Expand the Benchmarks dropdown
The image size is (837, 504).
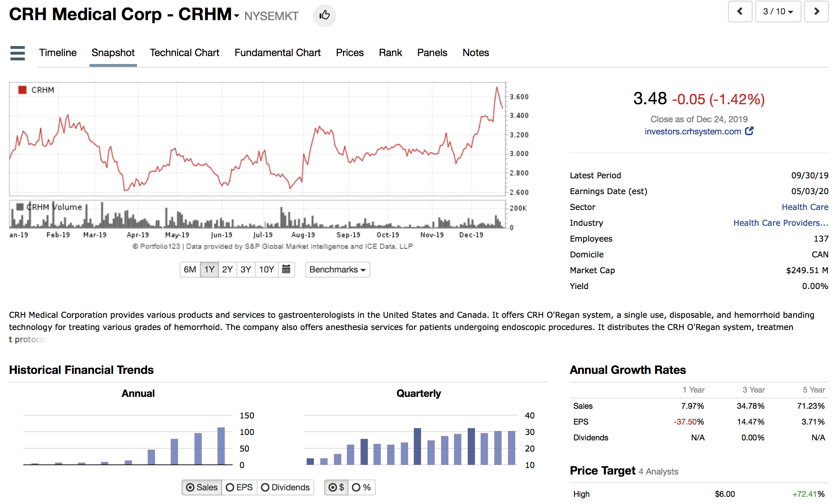(x=337, y=270)
